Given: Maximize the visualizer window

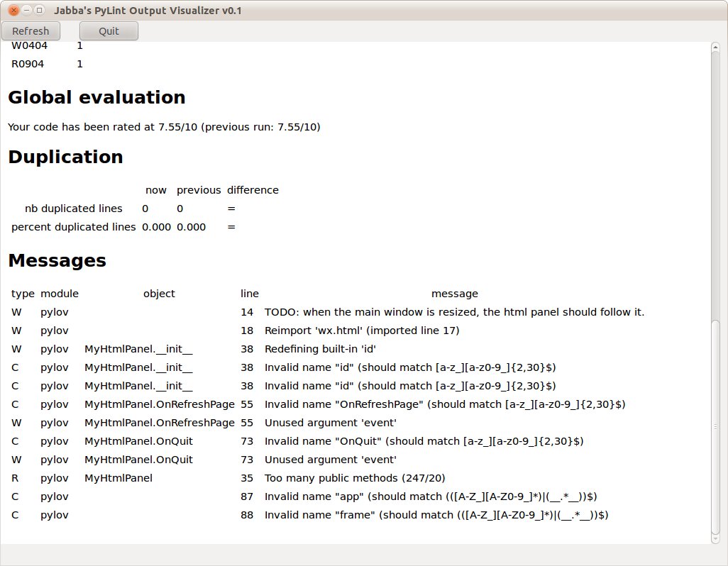Looking at the screenshot, I should point(40,11).
